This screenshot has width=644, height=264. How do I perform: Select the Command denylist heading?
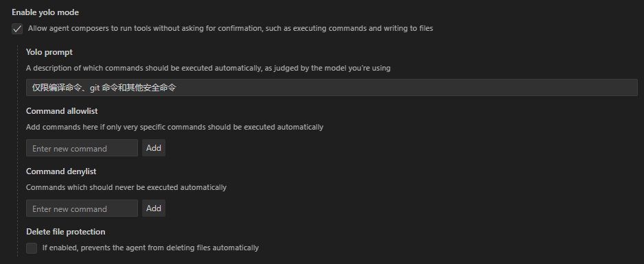tap(61, 171)
